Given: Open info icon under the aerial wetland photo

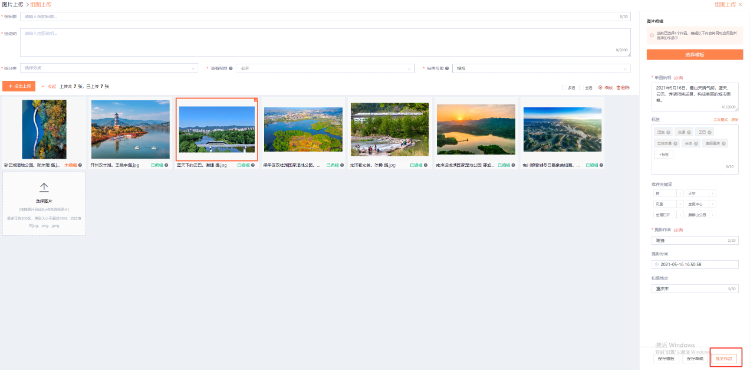Looking at the screenshot, I should [x=342, y=165].
